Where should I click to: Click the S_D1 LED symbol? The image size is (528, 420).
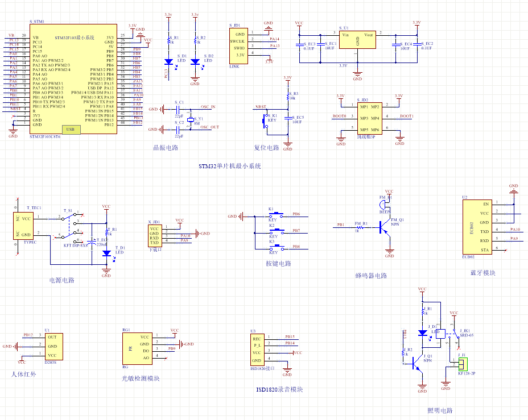coord(168,61)
